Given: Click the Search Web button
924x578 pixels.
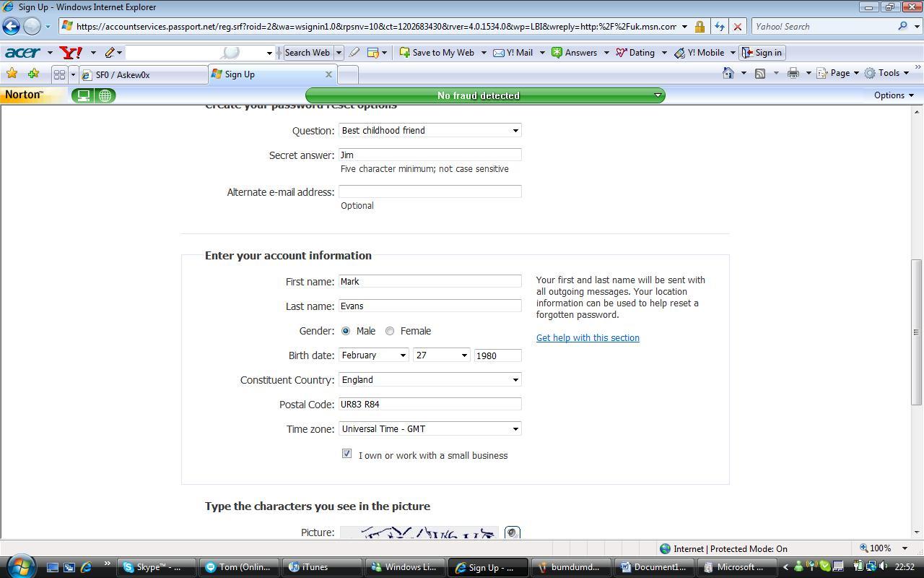Looking at the screenshot, I should (x=307, y=53).
